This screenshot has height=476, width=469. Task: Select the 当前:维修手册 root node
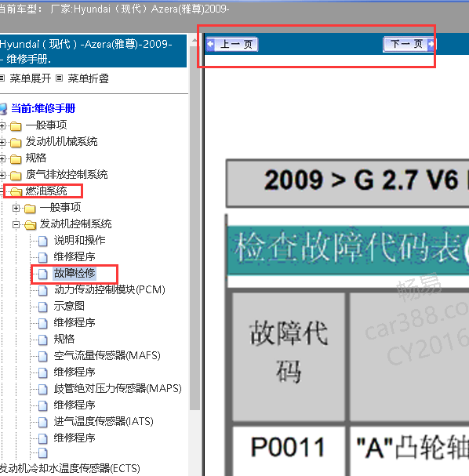point(43,108)
